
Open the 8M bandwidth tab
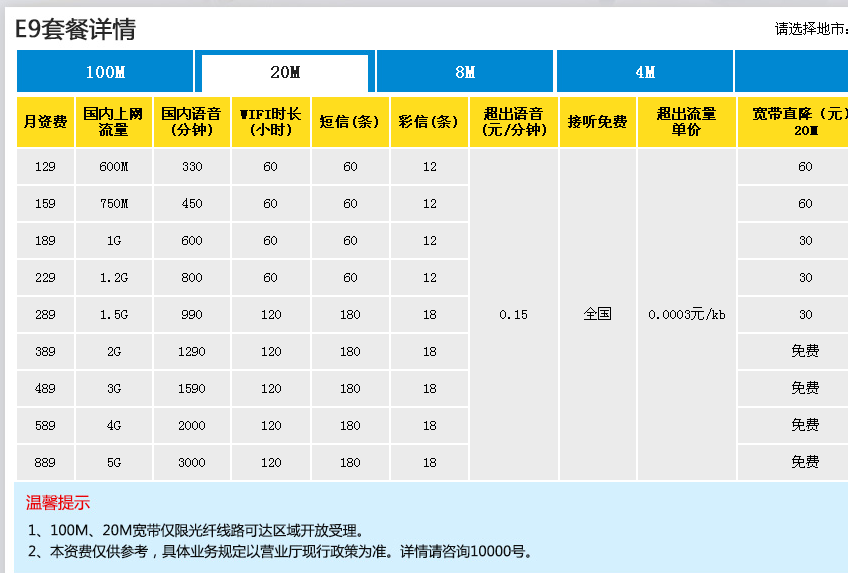pyautogui.click(x=465, y=72)
